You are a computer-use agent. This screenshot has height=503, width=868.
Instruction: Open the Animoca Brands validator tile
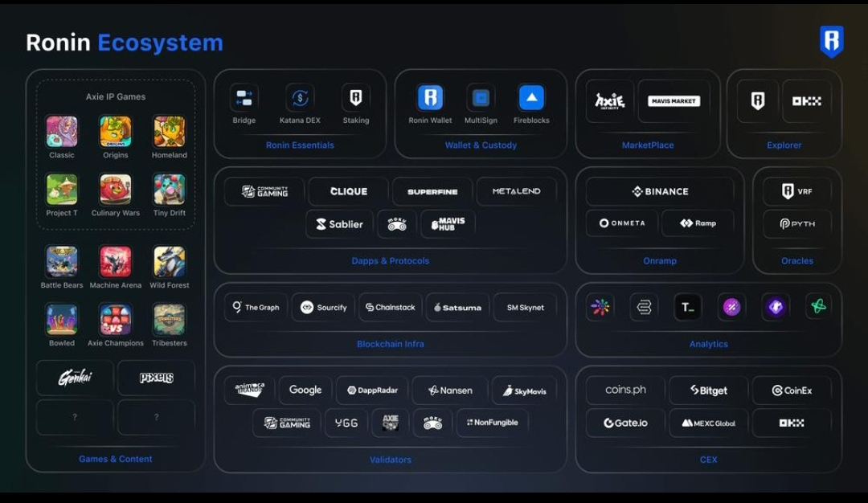249,391
